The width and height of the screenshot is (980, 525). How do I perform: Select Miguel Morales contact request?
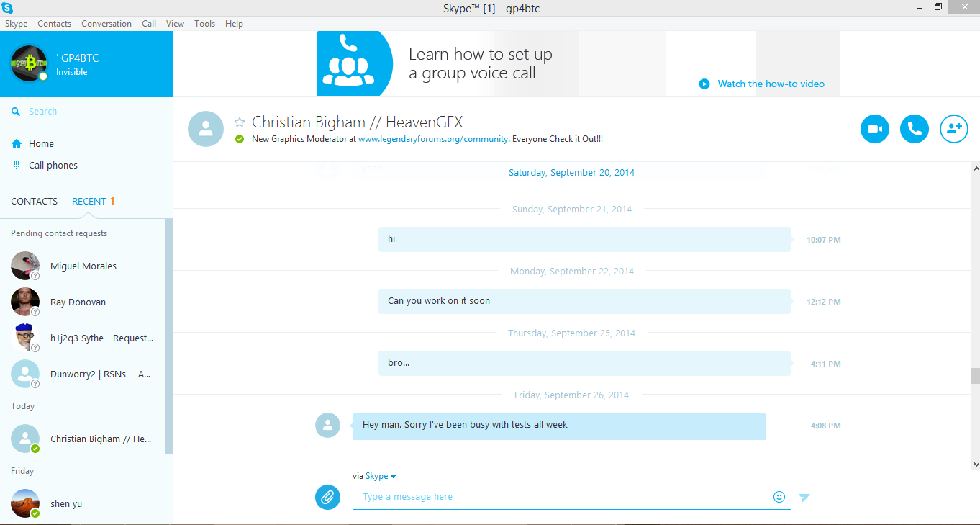point(83,266)
